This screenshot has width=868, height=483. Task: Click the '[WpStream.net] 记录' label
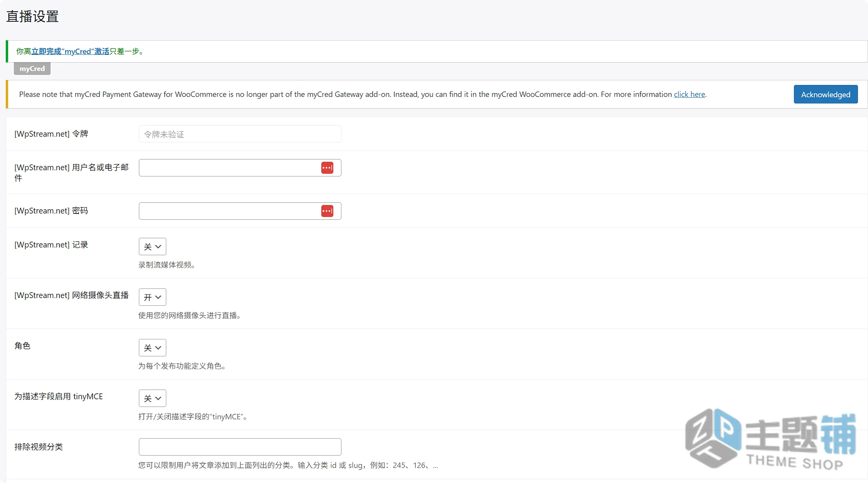pyautogui.click(x=51, y=245)
